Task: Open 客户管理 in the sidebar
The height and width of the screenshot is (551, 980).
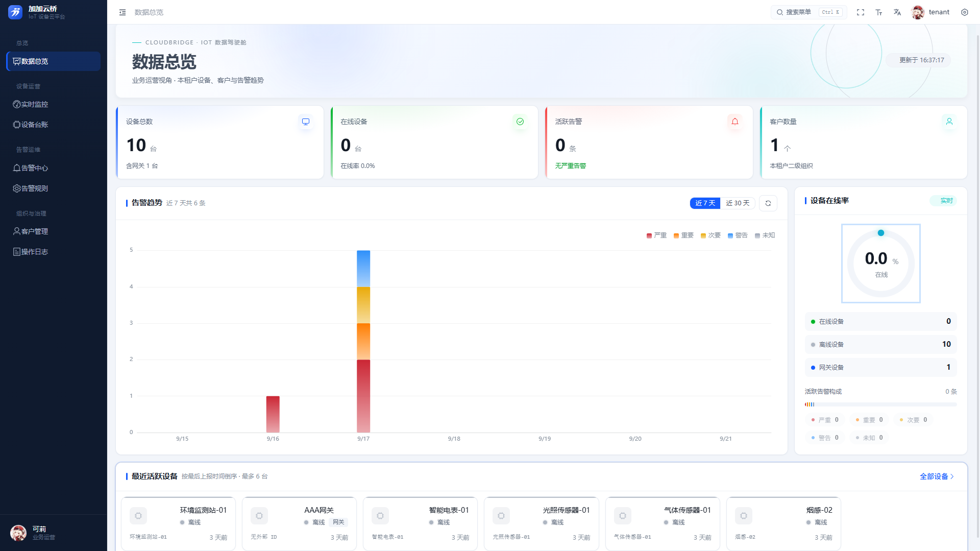Action: click(53, 231)
